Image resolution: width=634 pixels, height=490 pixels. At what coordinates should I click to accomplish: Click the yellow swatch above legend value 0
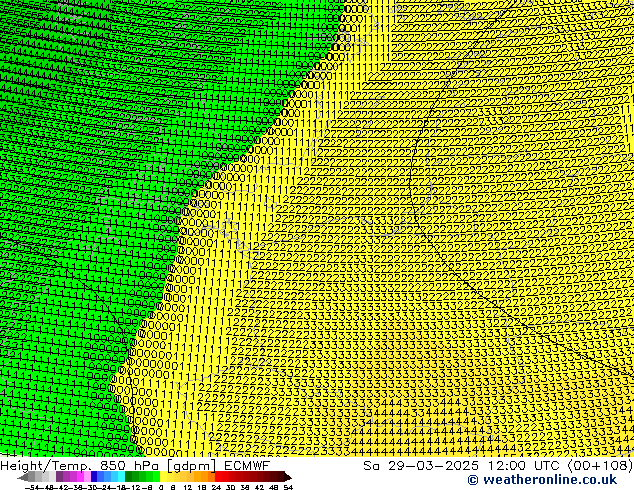(x=163, y=477)
